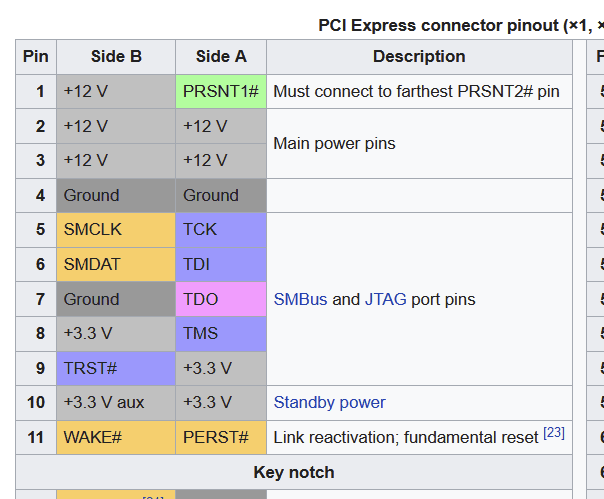Select the +3.3 V aux cell

pyautogui.click(x=116, y=403)
